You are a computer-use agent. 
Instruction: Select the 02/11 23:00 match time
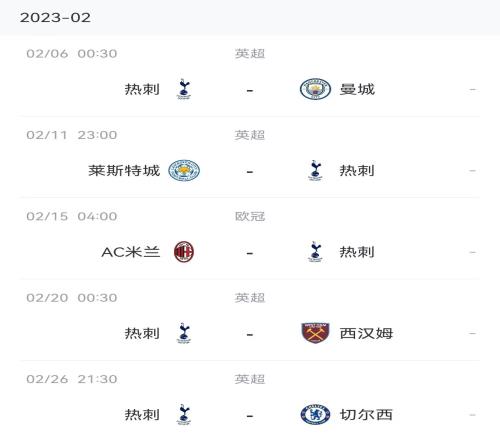click(72, 135)
